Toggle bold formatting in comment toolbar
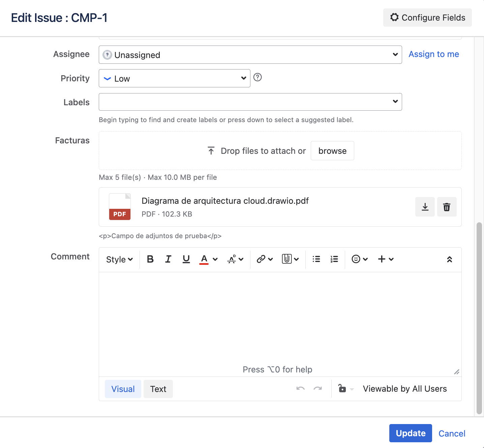Viewport: 484px width, 448px height. [150, 259]
